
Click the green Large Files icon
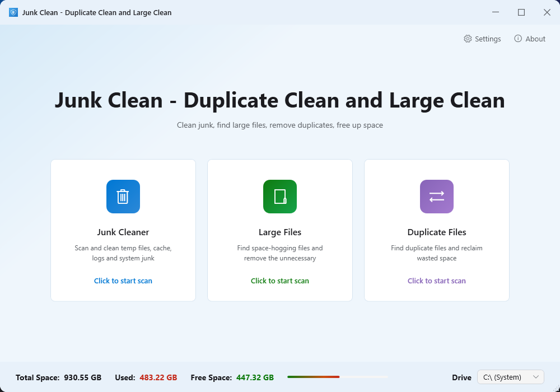tap(279, 197)
